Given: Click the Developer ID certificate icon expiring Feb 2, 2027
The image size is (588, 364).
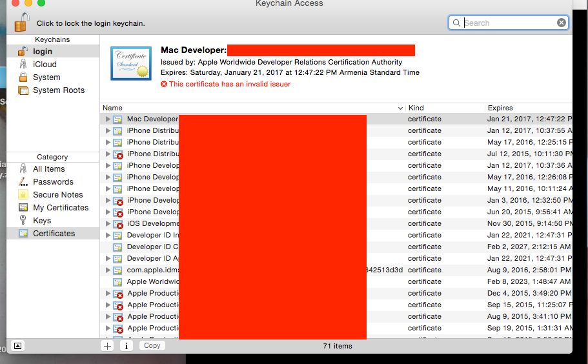Looking at the screenshot, I should pyautogui.click(x=117, y=247).
